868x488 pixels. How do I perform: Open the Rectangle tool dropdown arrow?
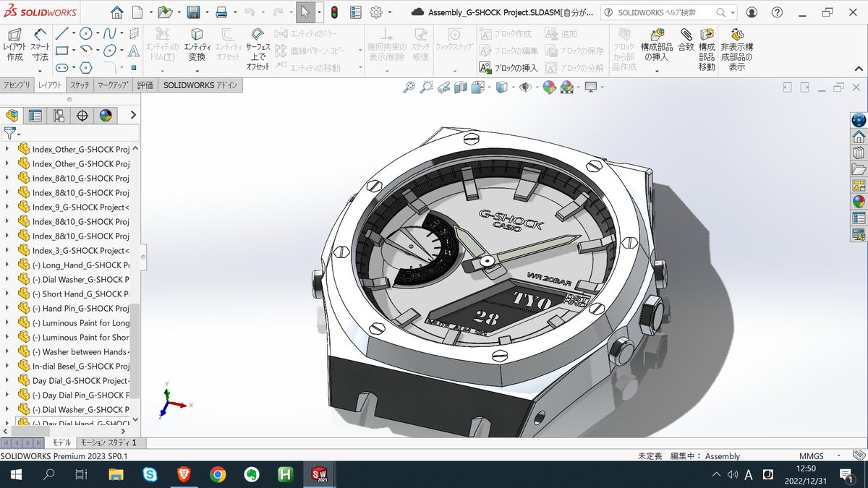73,51
